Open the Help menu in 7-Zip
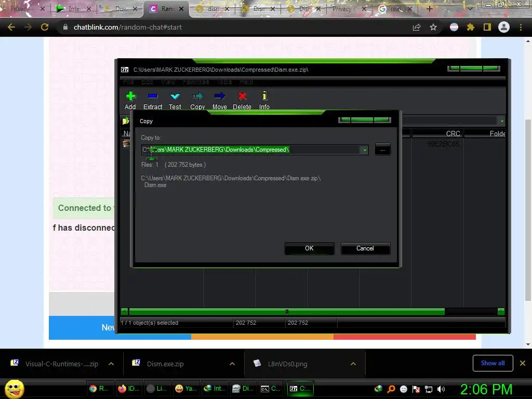Viewport: 532px width, 399px height. click(x=246, y=82)
